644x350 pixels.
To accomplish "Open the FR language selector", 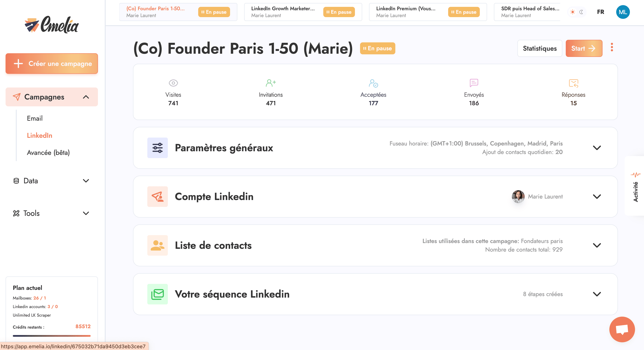I will [x=601, y=12].
